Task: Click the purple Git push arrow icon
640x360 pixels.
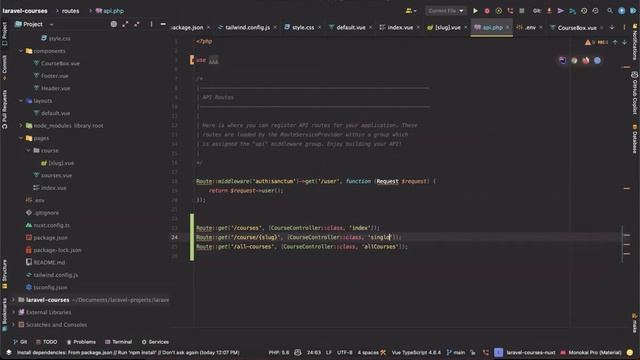Action: pyautogui.click(x=560, y=11)
